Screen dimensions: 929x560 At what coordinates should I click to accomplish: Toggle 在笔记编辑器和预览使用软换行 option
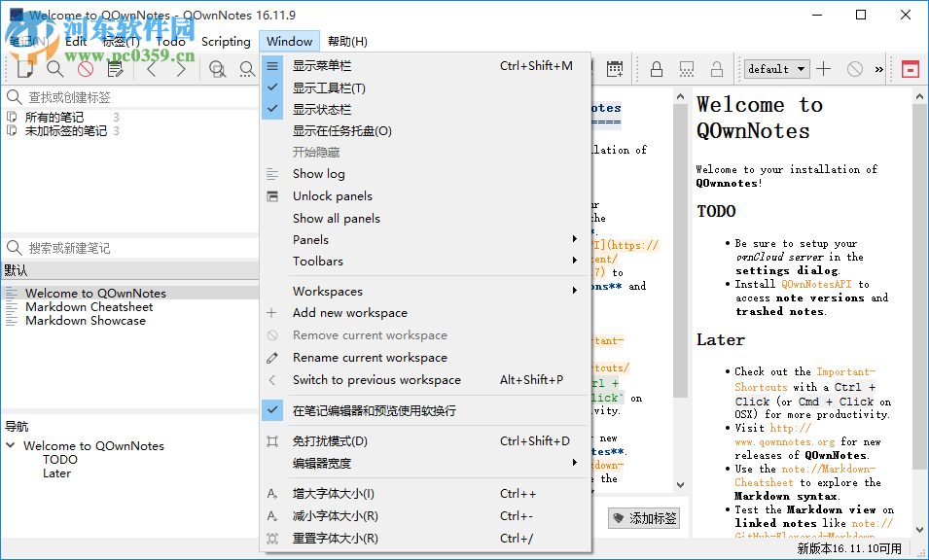[374, 410]
